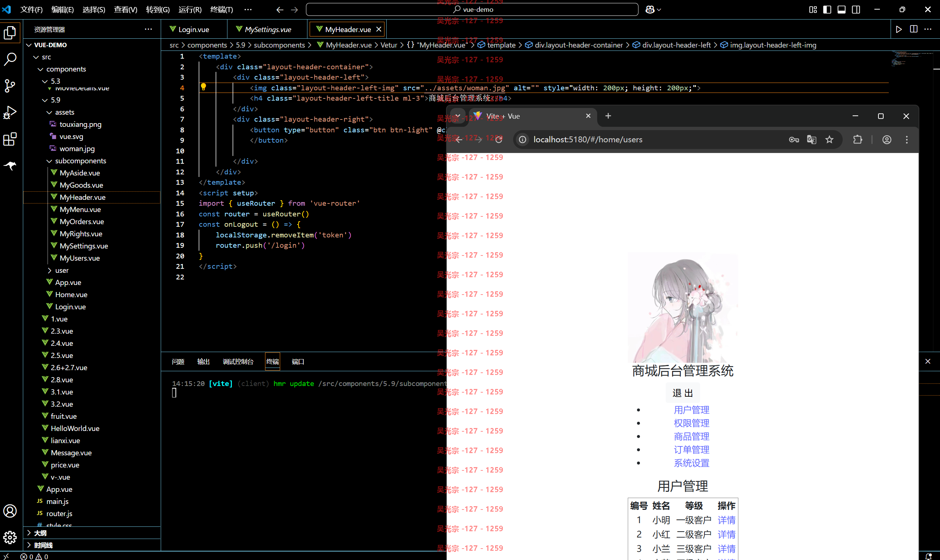
Task: Open the 权限管理 link
Action: (692, 423)
